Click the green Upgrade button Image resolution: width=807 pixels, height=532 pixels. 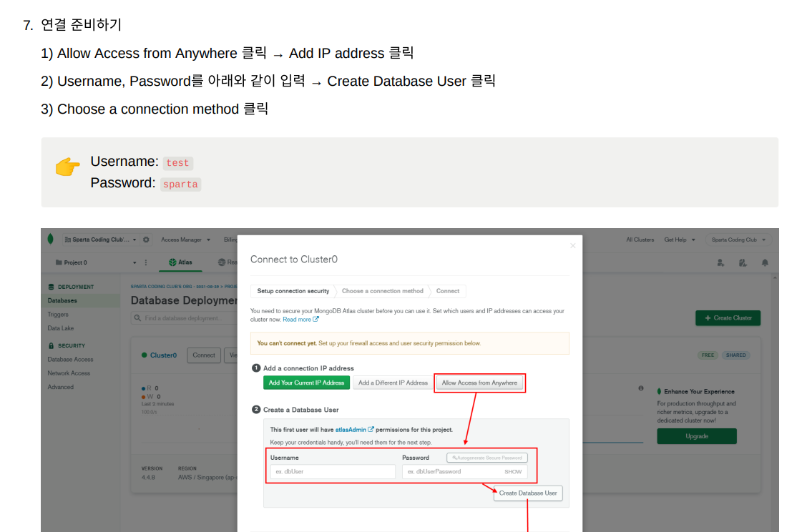(696, 436)
